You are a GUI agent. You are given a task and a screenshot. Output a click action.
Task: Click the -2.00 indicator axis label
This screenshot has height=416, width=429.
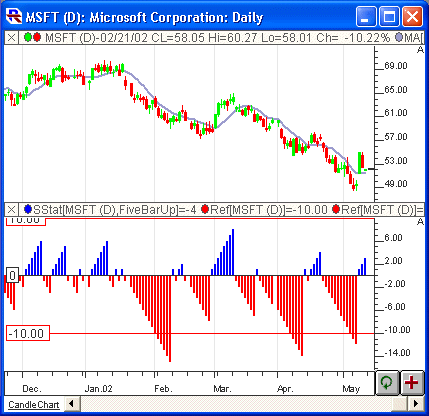pyautogui.click(x=395, y=284)
